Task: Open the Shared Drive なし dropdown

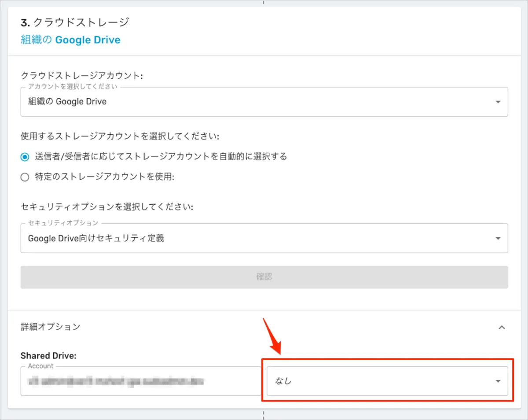Action: pos(387,381)
